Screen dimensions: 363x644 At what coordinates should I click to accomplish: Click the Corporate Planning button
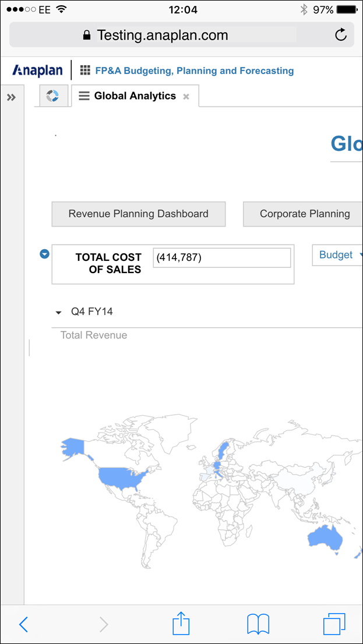(x=304, y=214)
